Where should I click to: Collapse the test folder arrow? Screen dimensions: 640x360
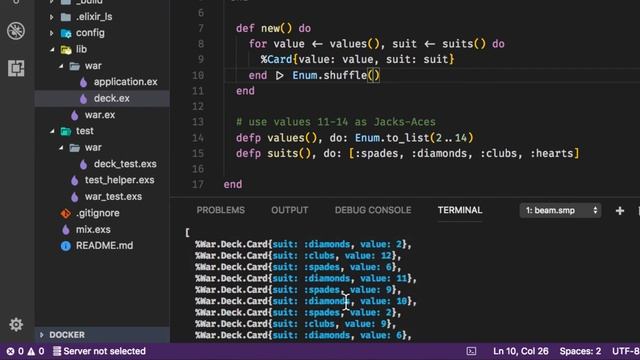pyautogui.click(x=52, y=131)
